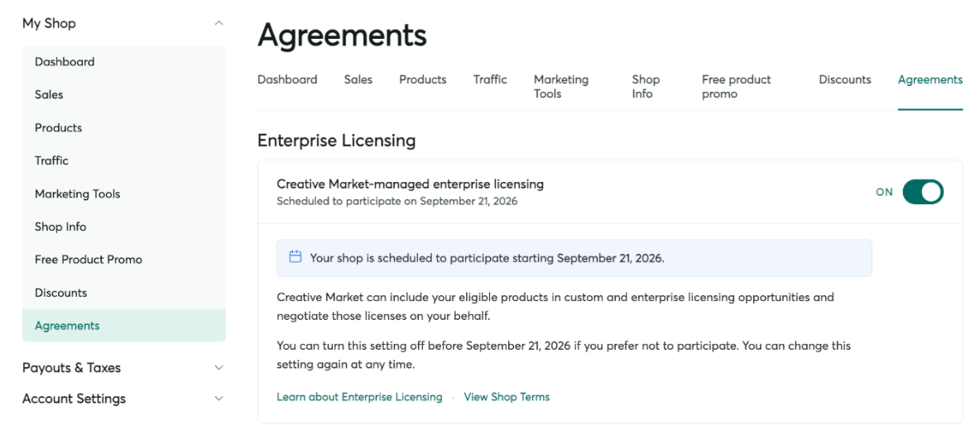Turn off enterprise licensing toggle switch
This screenshot has width=980, height=425.
923,192
